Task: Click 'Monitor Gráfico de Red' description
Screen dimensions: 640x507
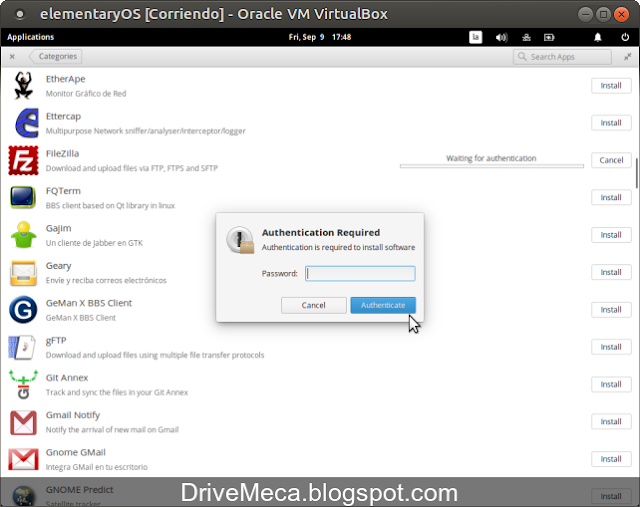Action: [86, 94]
